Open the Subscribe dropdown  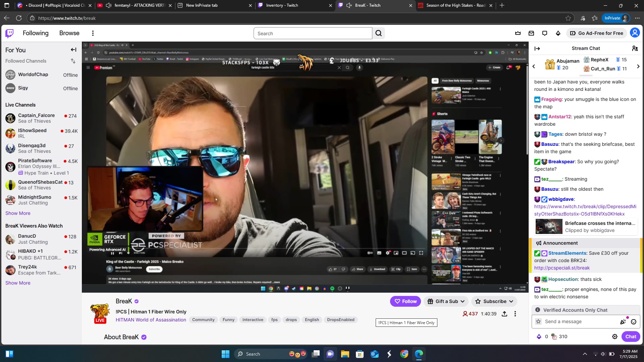click(x=494, y=301)
